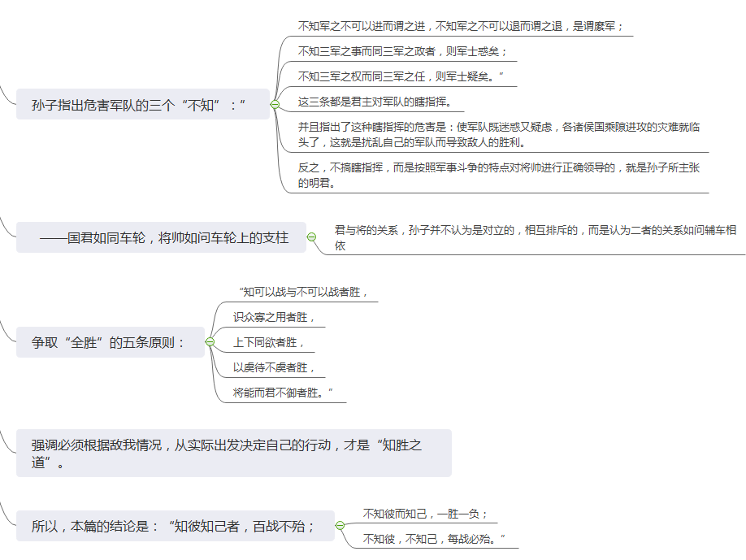Click subtopic 不知三军之事而同三军之政者
The width and height of the screenshot is (746, 560).
point(402,51)
